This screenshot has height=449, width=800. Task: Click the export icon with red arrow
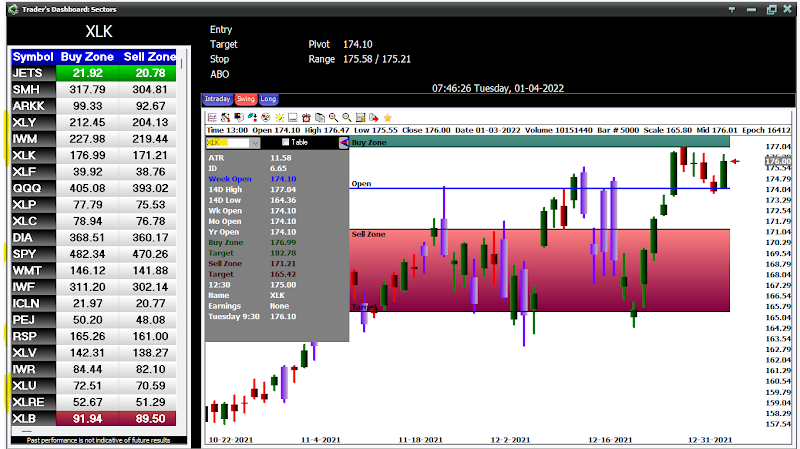coord(374,118)
